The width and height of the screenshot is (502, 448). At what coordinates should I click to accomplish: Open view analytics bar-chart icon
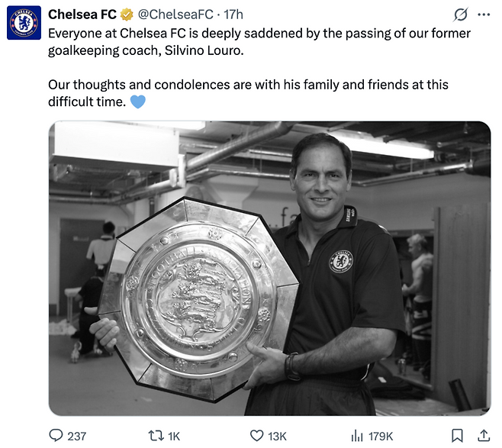(x=356, y=436)
